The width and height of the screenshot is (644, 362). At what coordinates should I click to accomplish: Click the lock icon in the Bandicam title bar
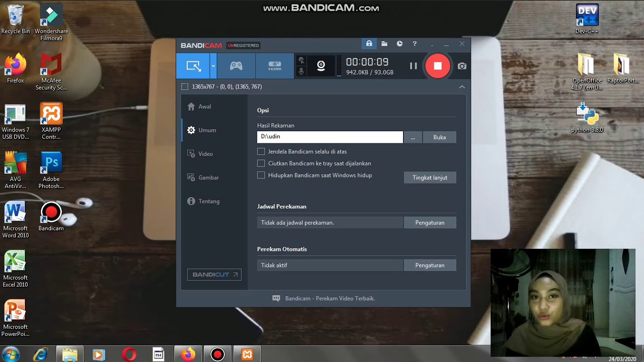point(369,44)
